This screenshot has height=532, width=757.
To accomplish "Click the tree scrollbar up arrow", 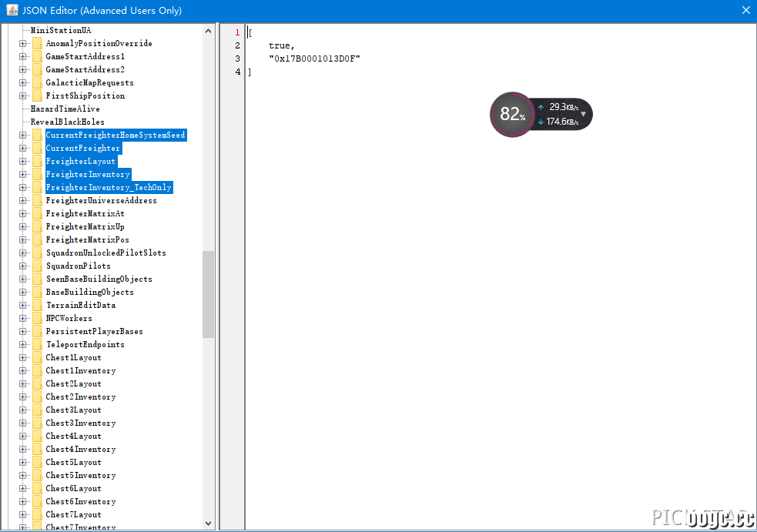I will 208,31.
